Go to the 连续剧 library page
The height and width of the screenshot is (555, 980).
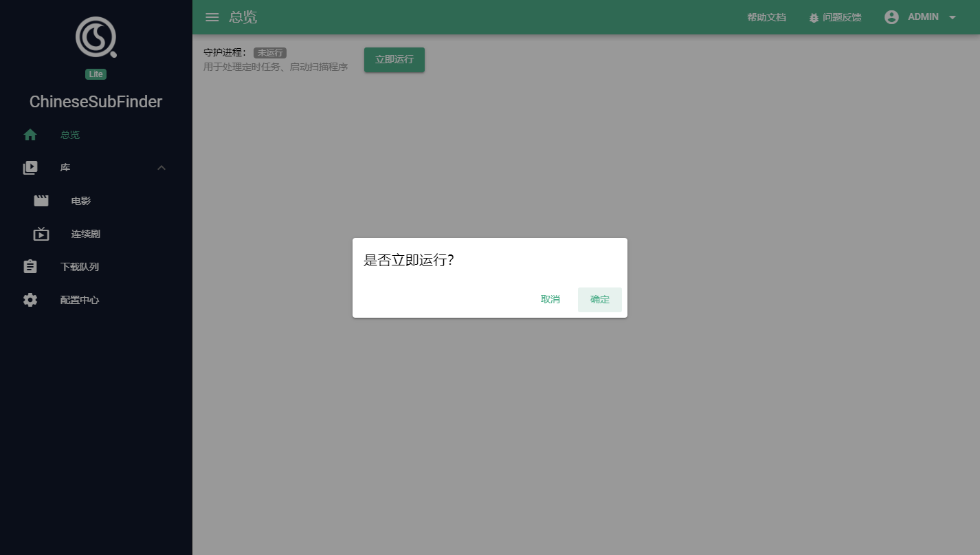(x=96, y=234)
